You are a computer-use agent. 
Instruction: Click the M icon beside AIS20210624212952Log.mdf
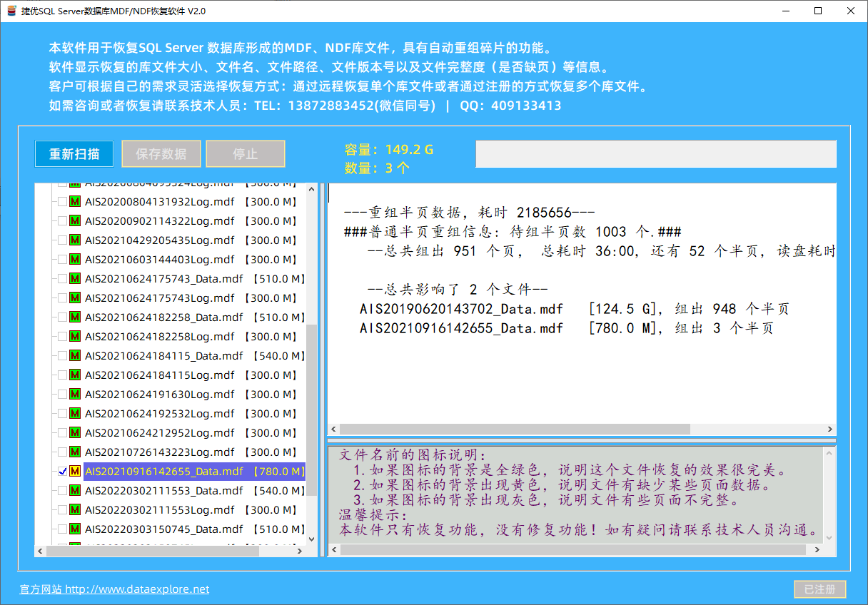tap(74, 433)
